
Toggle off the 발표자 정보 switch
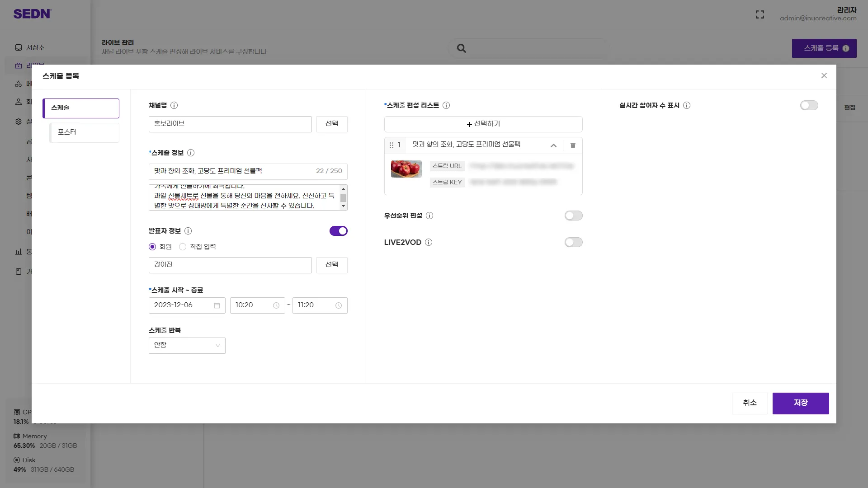[338, 231]
